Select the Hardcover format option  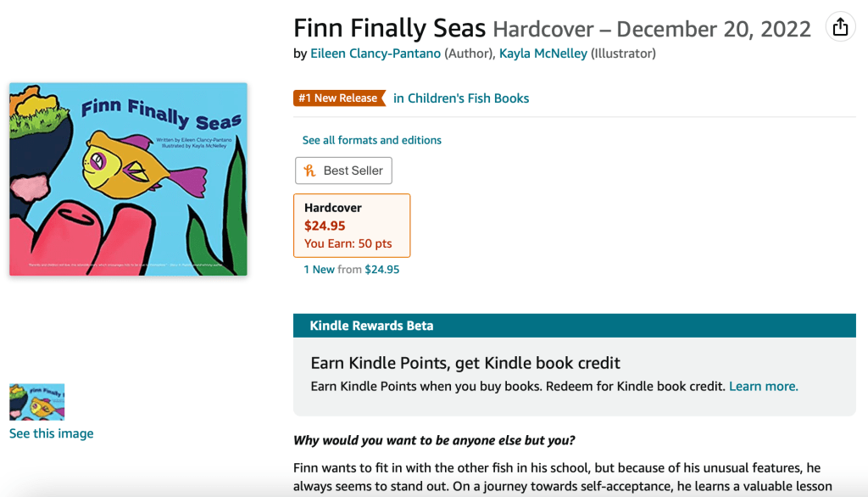333,208
